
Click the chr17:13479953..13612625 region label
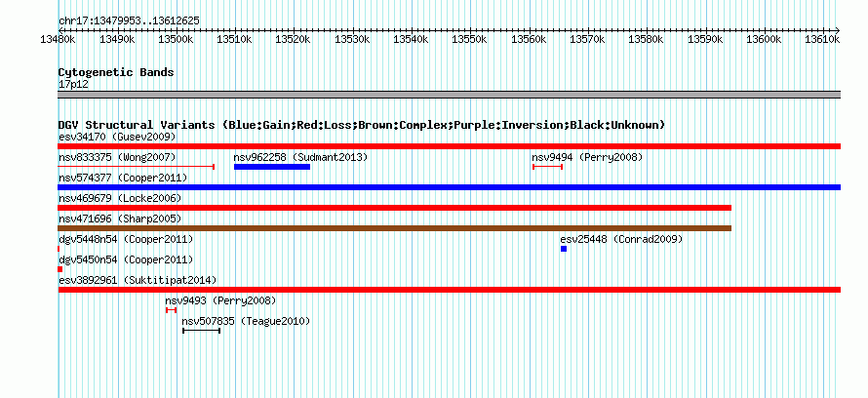pos(129,21)
